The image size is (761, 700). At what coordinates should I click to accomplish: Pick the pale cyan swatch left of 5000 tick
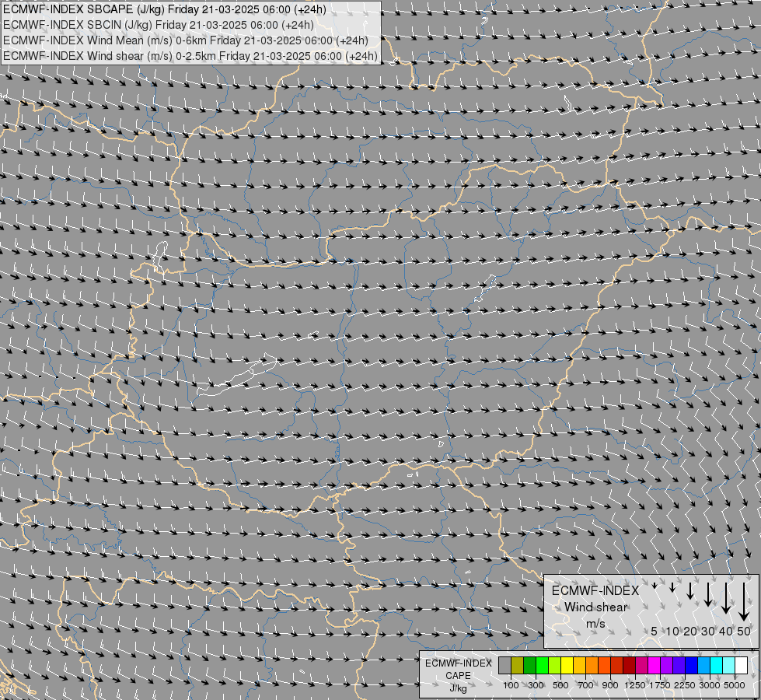728,665
